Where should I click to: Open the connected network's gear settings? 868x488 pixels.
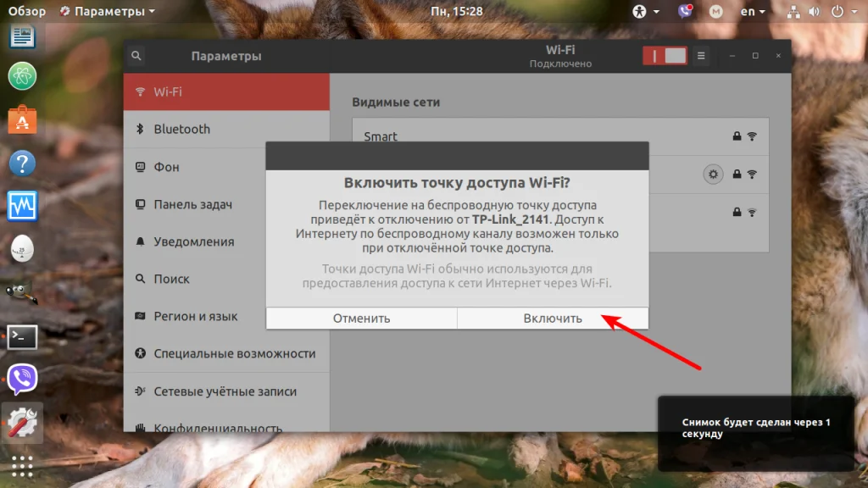coord(713,175)
